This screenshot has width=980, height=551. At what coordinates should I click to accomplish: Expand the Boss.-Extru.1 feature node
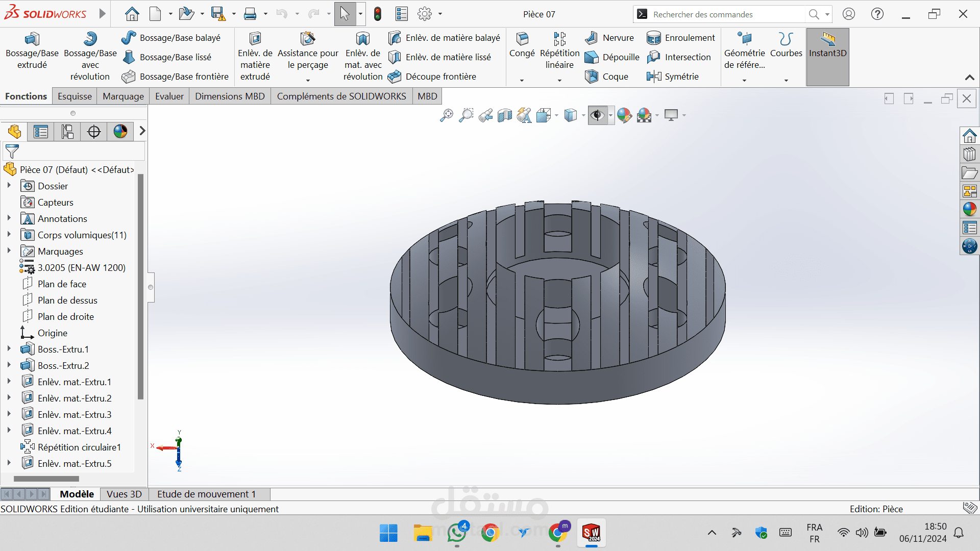[9, 349]
